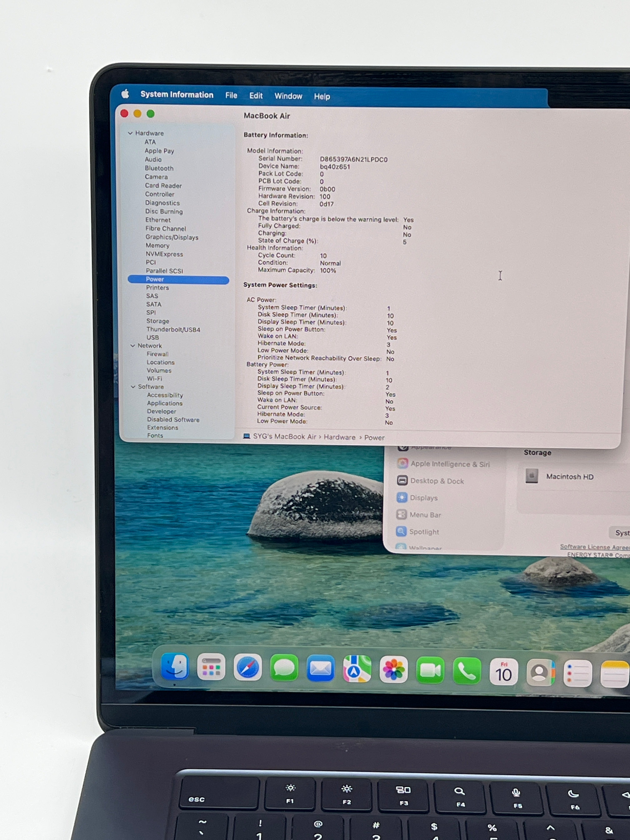
Task: Open Software License Agreement link
Action: (595, 547)
